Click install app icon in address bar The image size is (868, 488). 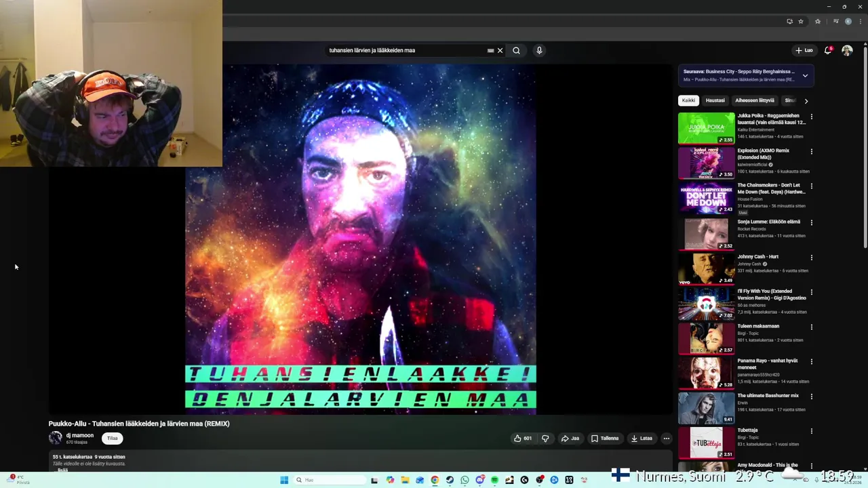coord(789,21)
